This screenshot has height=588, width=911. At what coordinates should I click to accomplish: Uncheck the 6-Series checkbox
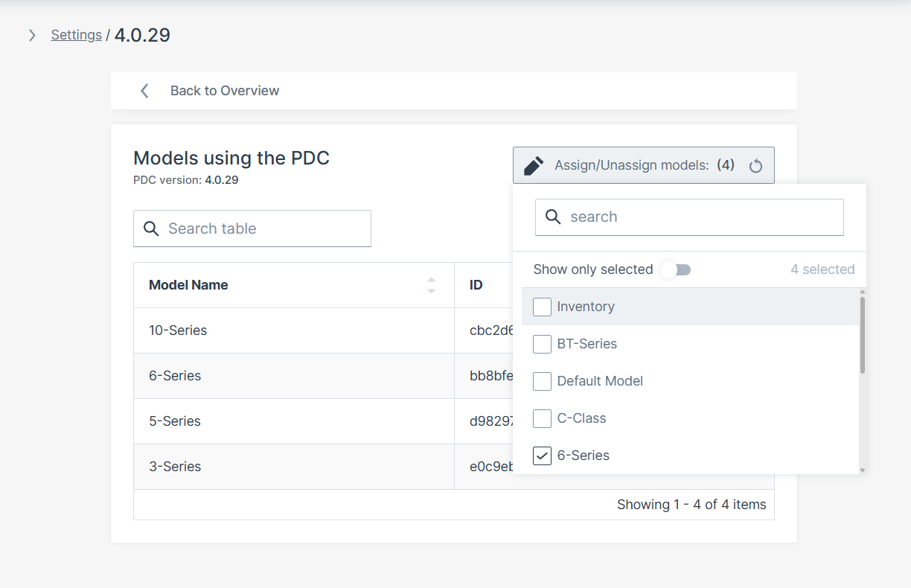(543, 456)
